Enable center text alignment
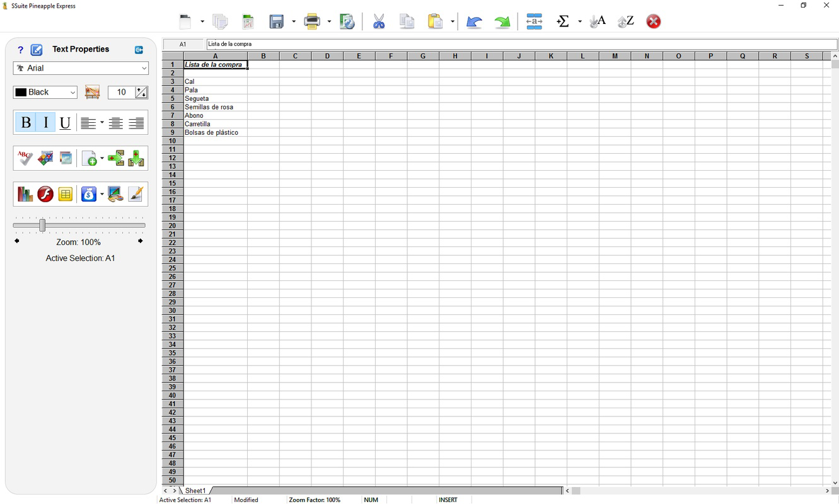This screenshot has height=504, width=839. (x=116, y=123)
